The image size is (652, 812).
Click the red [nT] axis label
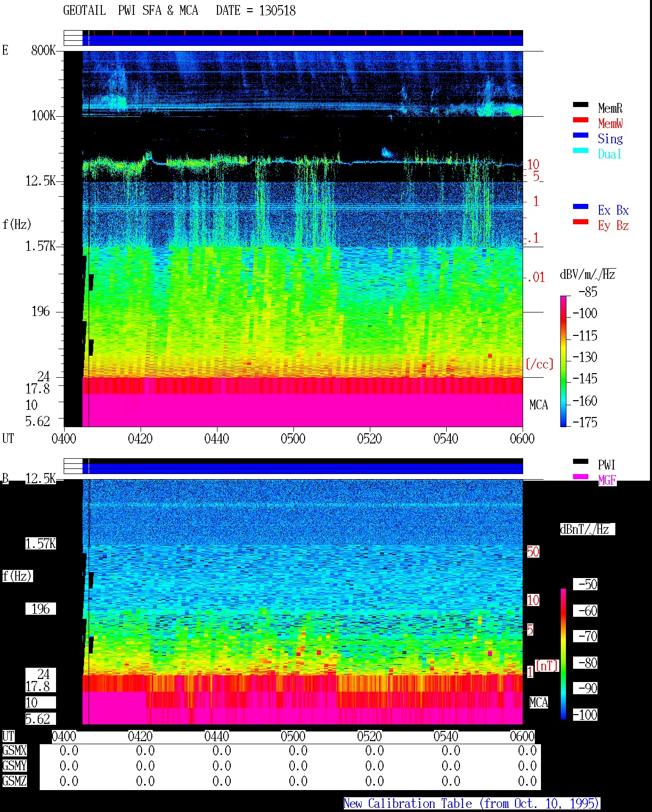pyautogui.click(x=547, y=666)
